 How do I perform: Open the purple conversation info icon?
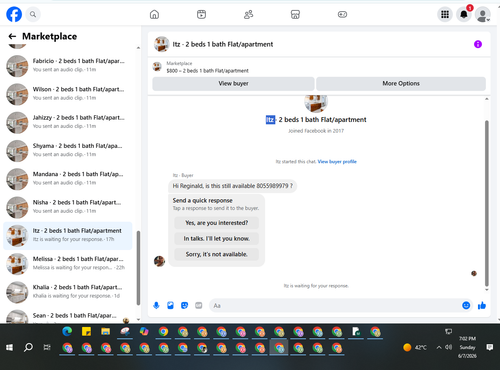(478, 44)
